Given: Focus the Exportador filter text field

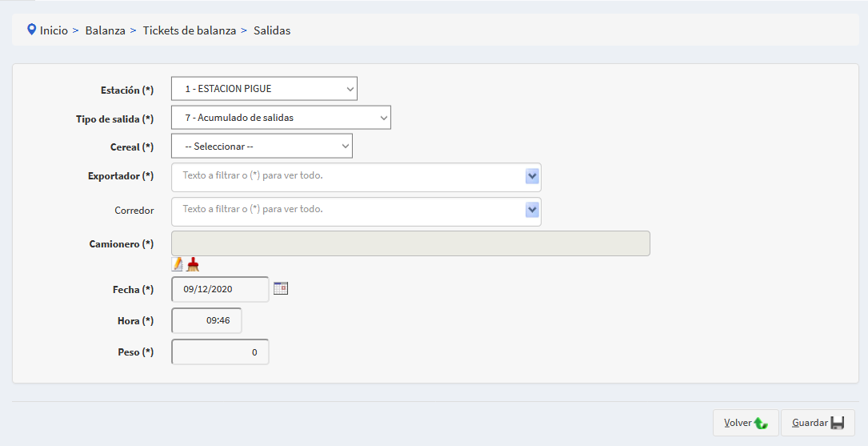Looking at the screenshot, I should [x=348, y=176].
